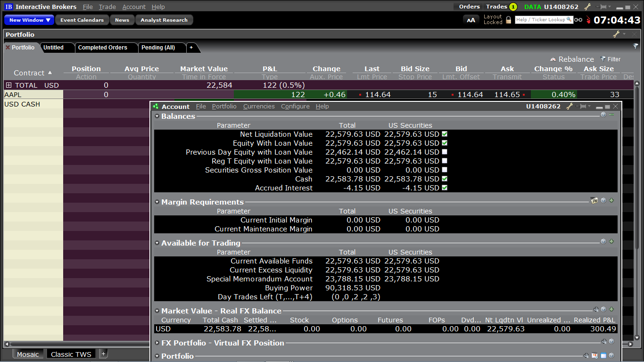Image resolution: width=644 pixels, height=362 pixels.
Task: Click the Account window green logo icon
Action: coord(156,107)
